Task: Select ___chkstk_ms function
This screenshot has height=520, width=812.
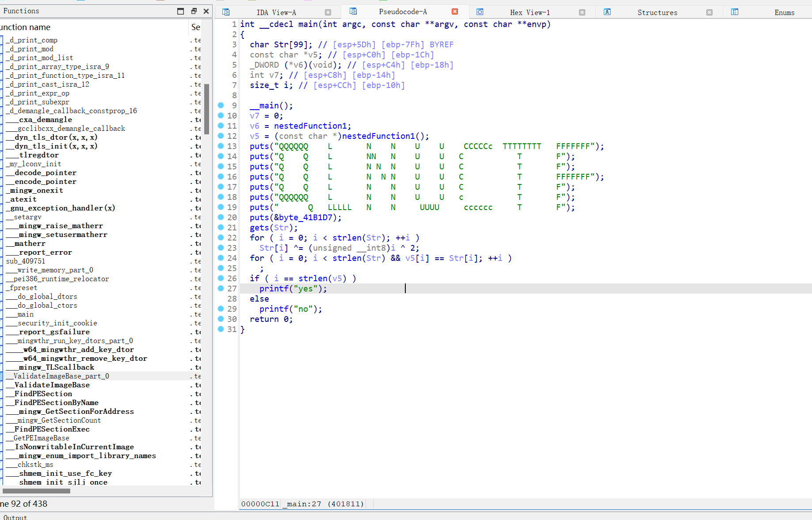Action: (30, 464)
